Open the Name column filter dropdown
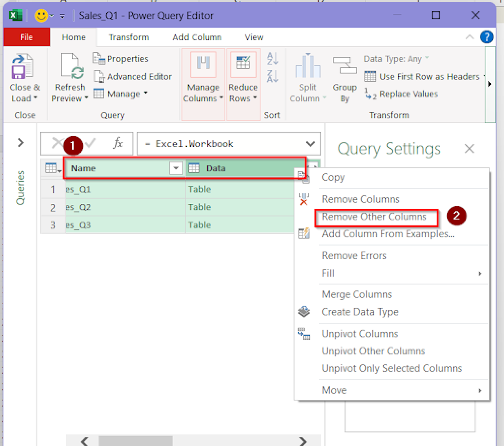Viewport: 504px width, 446px height. click(x=176, y=168)
